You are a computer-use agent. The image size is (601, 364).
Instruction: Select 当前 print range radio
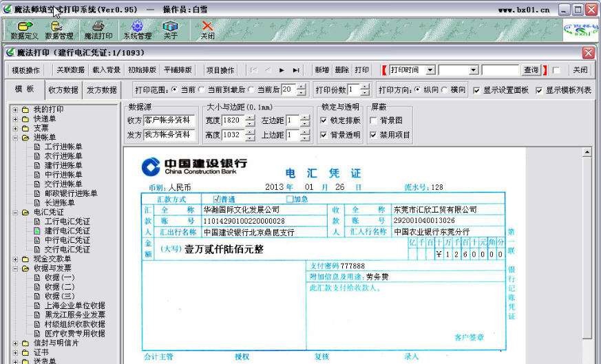point(175,89)
